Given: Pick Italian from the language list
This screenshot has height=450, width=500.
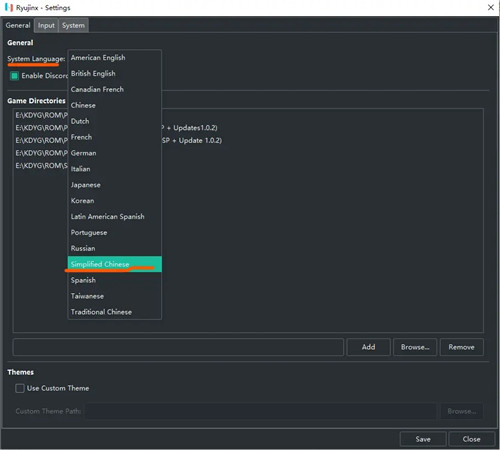Looking at the screenshot, I should (115, 169).
